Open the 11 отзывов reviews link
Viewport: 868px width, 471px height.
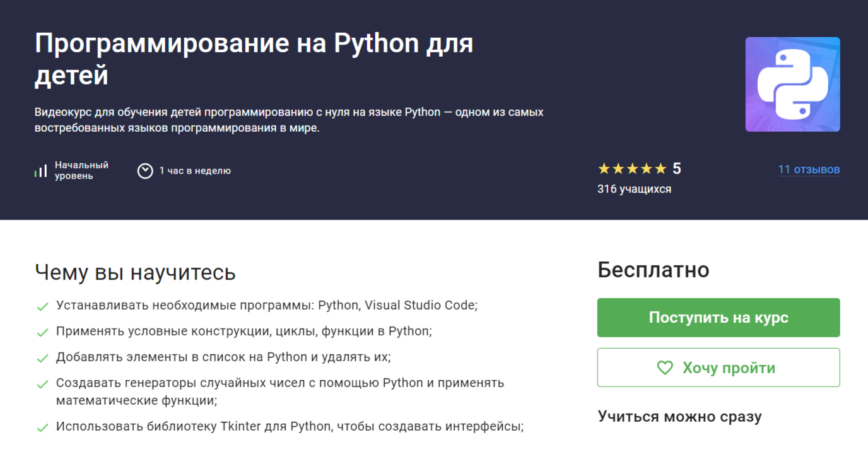click(x=809, y=169)
